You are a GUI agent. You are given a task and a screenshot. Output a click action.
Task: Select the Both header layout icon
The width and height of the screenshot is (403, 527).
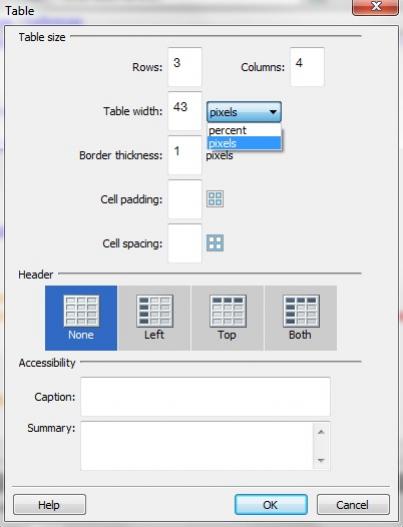301,311
